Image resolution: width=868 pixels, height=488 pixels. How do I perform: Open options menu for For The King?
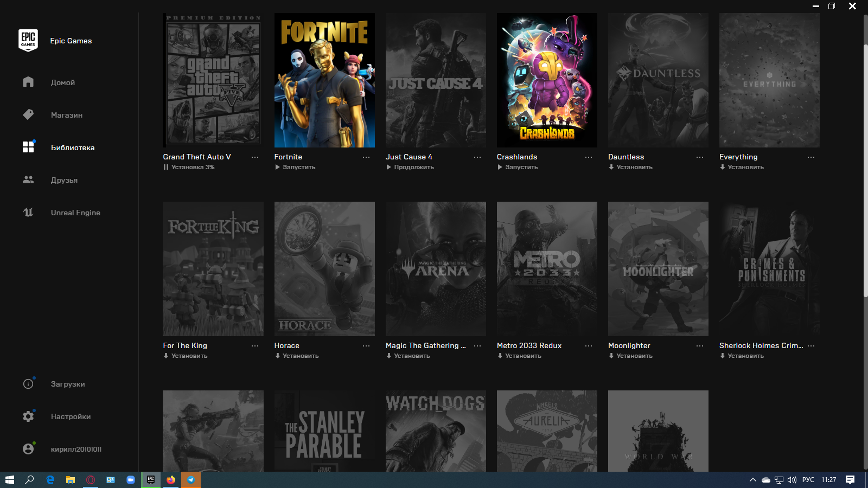point(255,346)
